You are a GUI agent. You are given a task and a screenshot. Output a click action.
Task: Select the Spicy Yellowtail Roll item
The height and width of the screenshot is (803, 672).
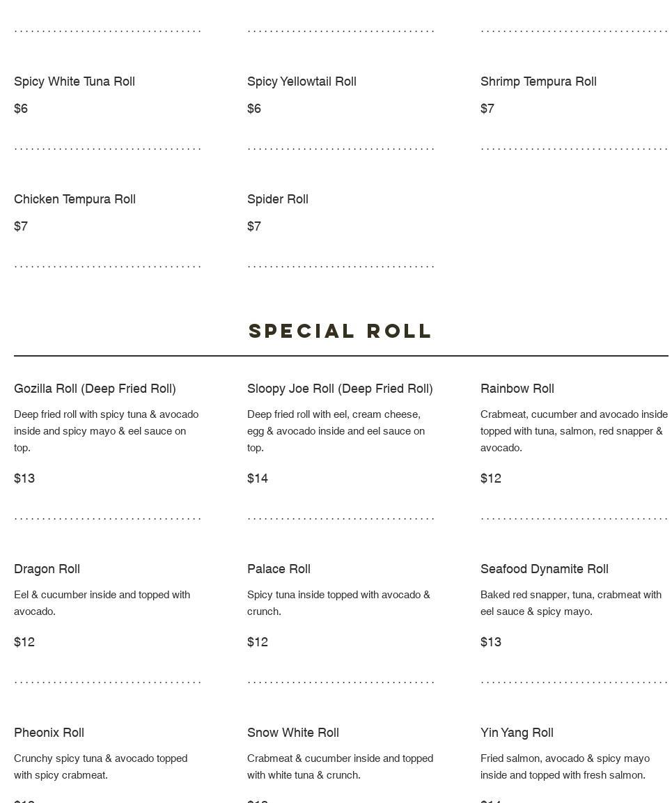302,81
